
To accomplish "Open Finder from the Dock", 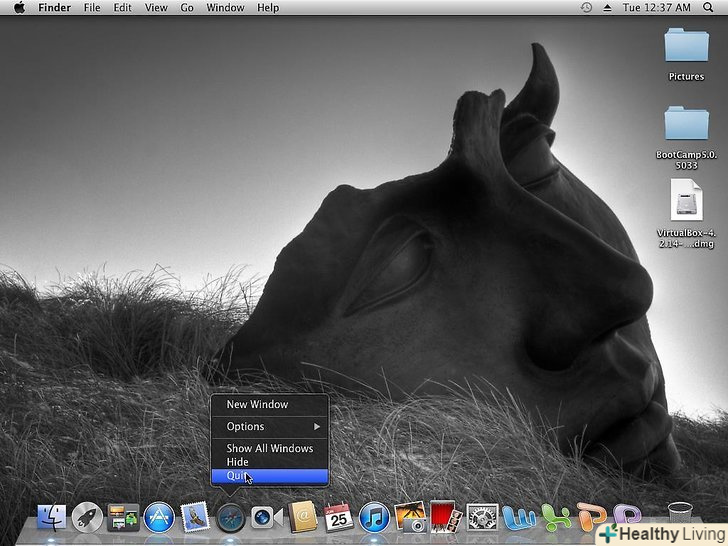I will [x=51, y=517].
